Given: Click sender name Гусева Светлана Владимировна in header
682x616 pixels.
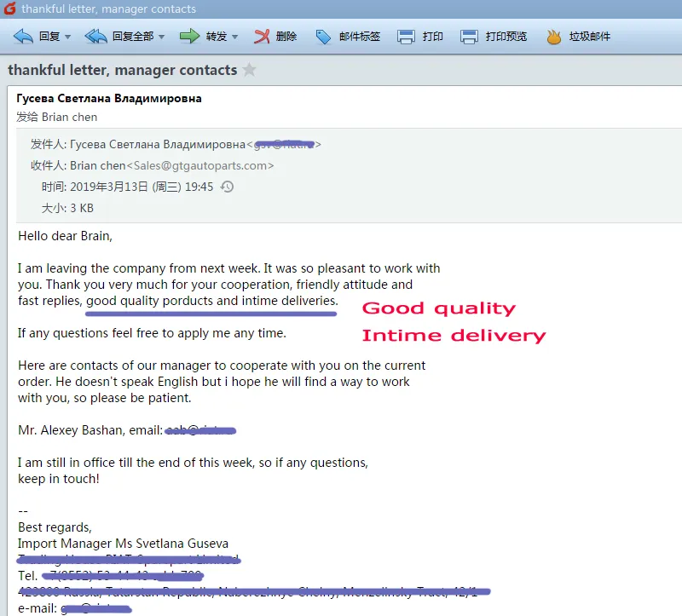Looking at the screenshot, I should pos(109,98).
